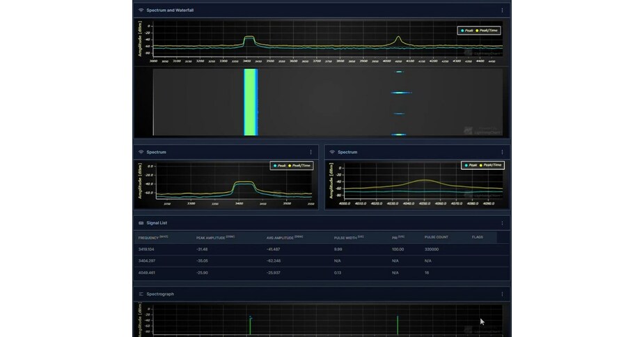Click the Avg Amplitude column header
This screenshot has width=644, height=337.
(x=284, y=237)
